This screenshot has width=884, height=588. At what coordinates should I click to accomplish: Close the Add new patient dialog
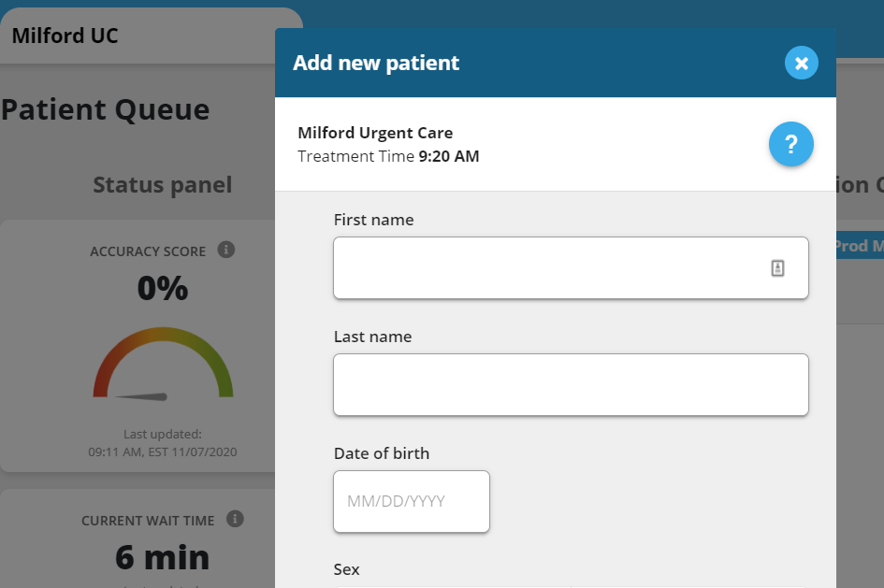(x=802, y=63)
